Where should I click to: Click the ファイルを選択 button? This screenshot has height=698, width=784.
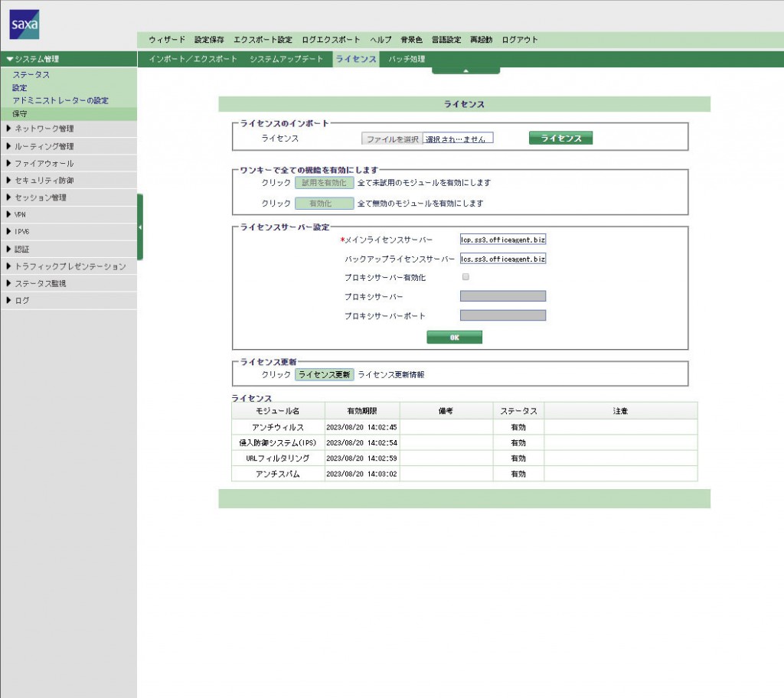point(392,139)
